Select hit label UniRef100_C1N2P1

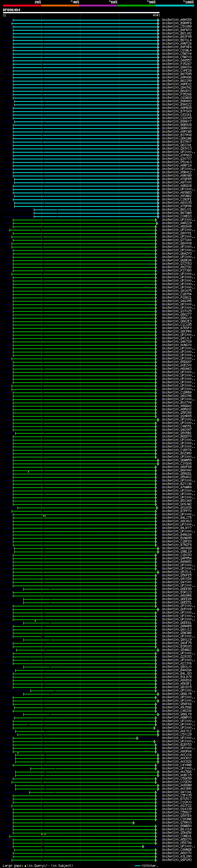coord(177,199)
